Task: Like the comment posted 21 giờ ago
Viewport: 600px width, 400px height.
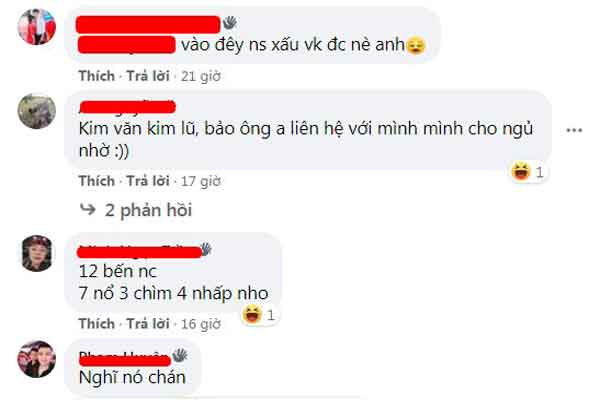Action: [x=97, y=76]
